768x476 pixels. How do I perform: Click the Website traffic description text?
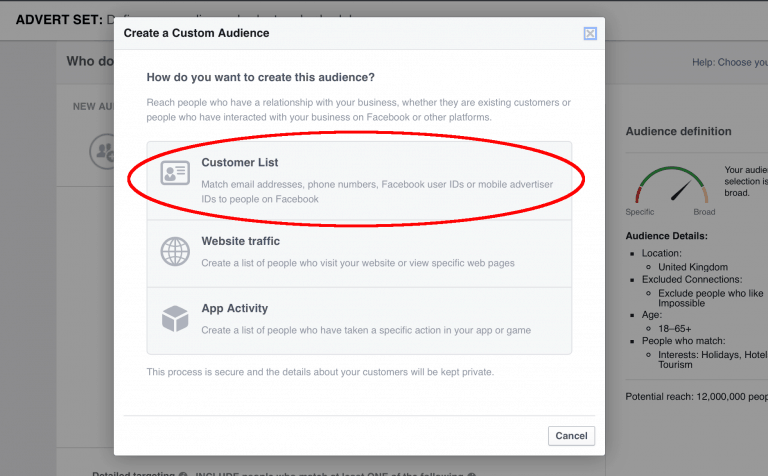357,263
